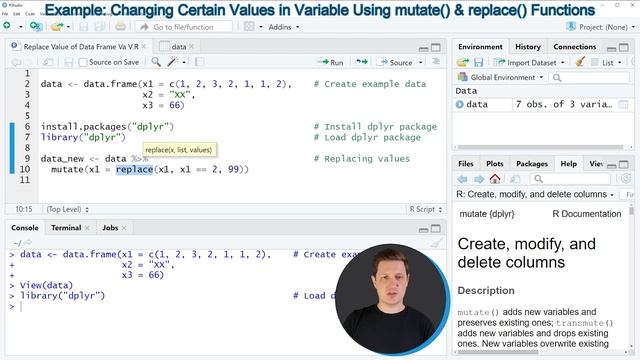Image resolution: width=640 pixels, height=360 pixels.
Task: Click the Open File folder icon
Action: point(57,27)
